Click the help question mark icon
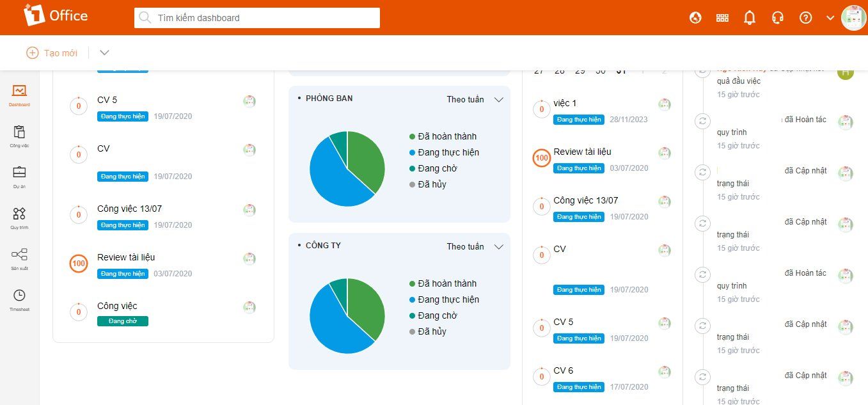The image size is (868, 405). [x=805, y=18]
